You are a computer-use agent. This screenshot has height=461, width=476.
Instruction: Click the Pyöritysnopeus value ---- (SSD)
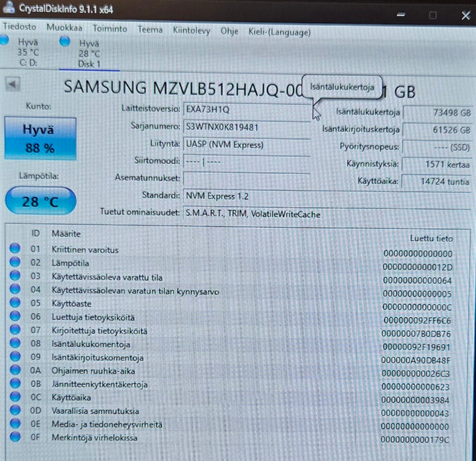437,147
